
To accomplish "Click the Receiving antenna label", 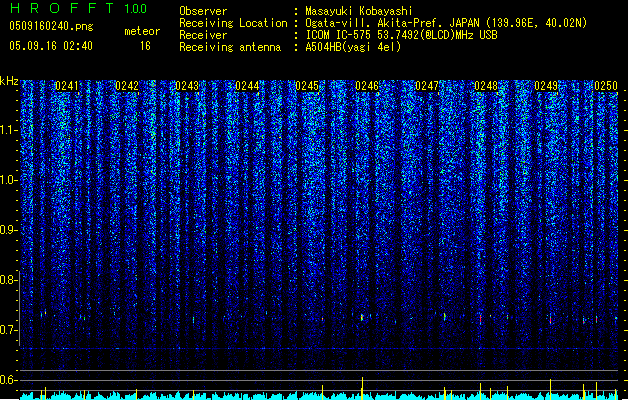I will coord(230,47).
